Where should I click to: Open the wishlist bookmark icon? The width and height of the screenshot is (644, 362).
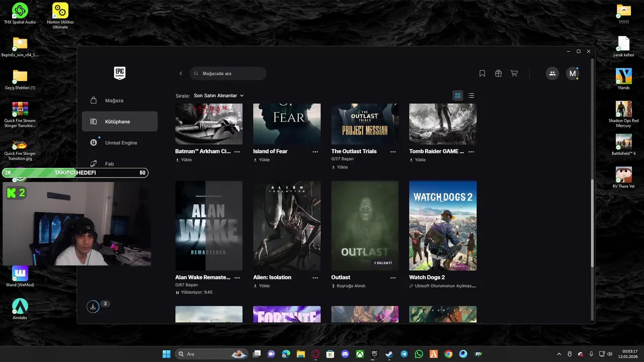coord(482,73)
